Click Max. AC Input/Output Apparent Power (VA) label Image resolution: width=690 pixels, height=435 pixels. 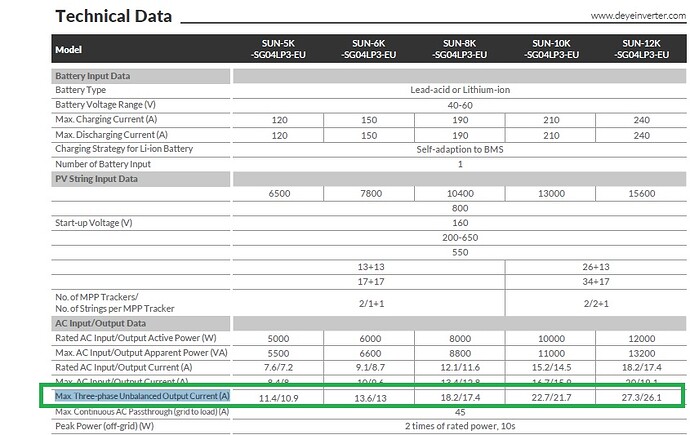coord(141,353)
